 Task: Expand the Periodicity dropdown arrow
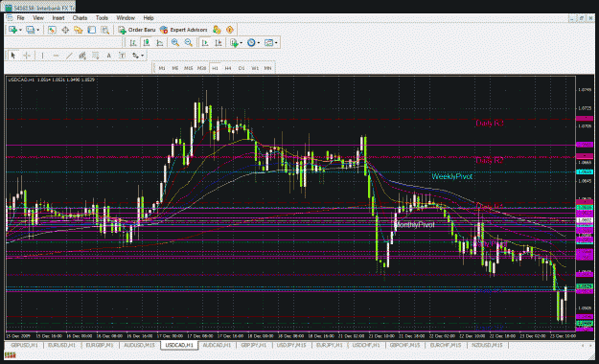click(259, 43)
